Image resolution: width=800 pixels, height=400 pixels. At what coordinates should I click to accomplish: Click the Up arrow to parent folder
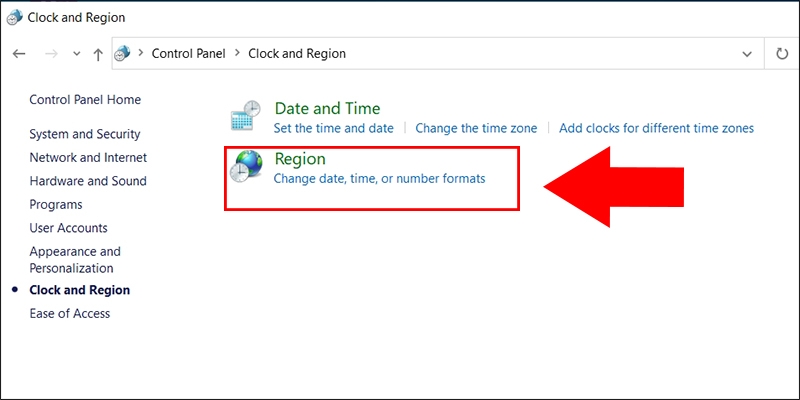98,54
